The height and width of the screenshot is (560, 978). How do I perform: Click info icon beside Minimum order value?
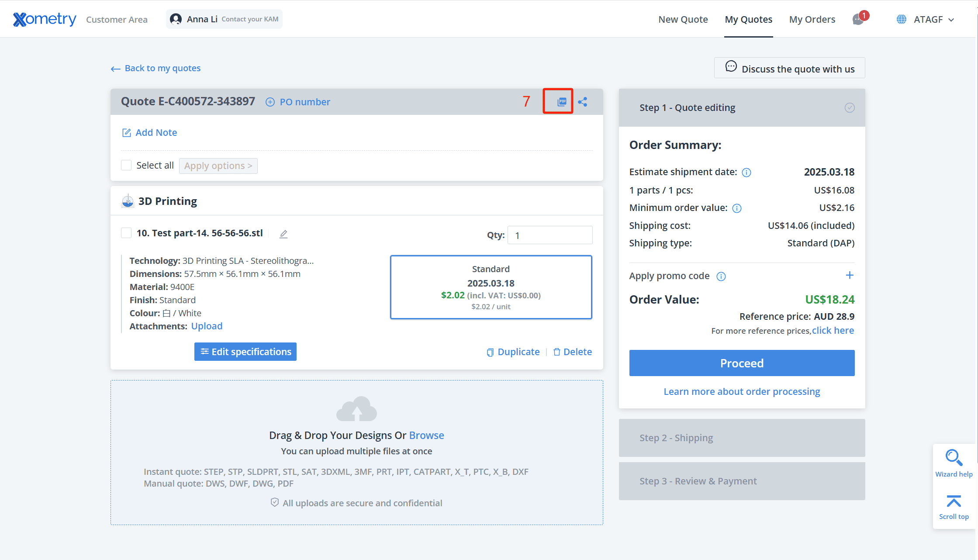tap(737, 208)
